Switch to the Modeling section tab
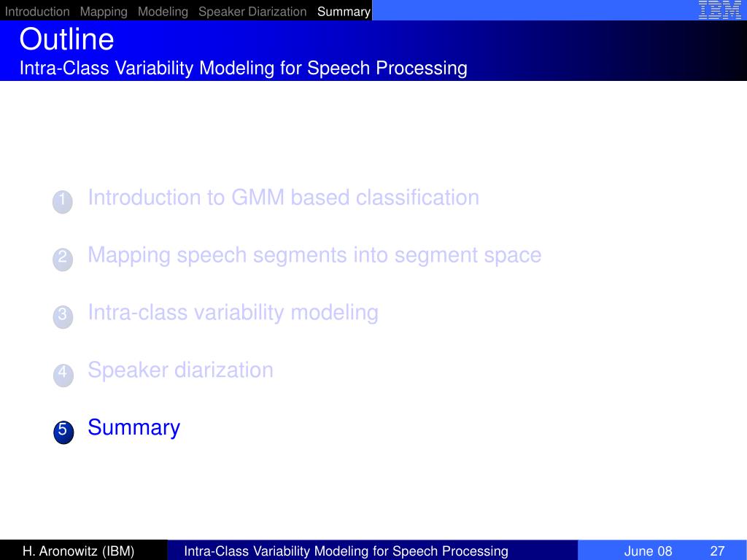The height and width of the screenshot is (560, 747). pyautogui.click(x=163, y=12)
